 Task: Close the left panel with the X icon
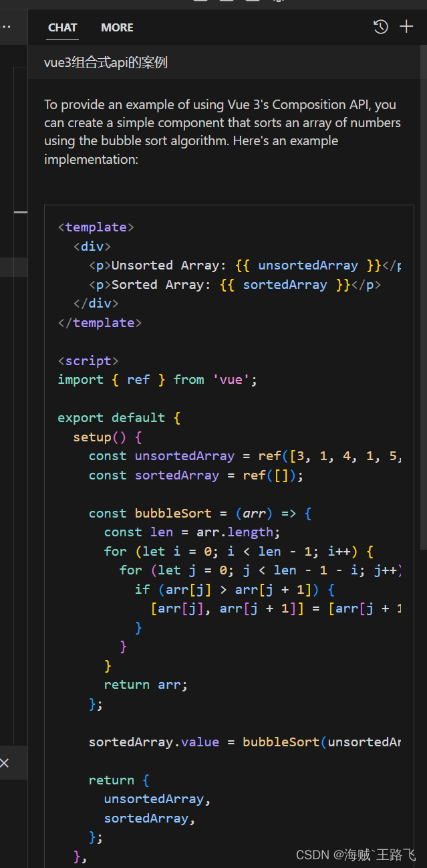[x=5, y=762]
